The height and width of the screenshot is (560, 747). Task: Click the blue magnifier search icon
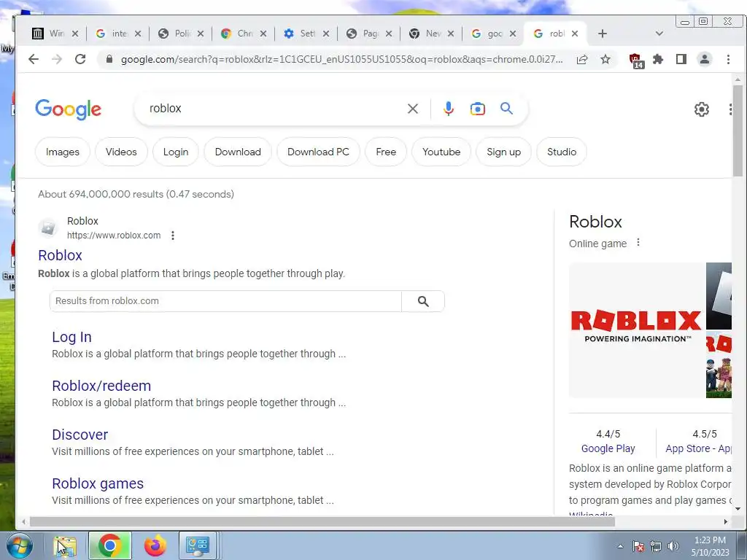coord(506,108)
